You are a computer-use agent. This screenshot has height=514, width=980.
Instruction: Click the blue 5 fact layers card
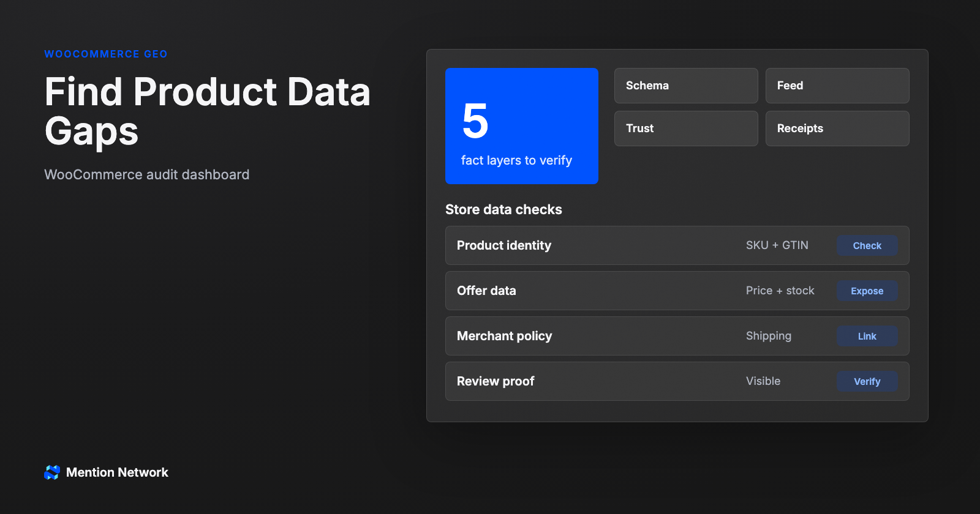tap(522, 126)
